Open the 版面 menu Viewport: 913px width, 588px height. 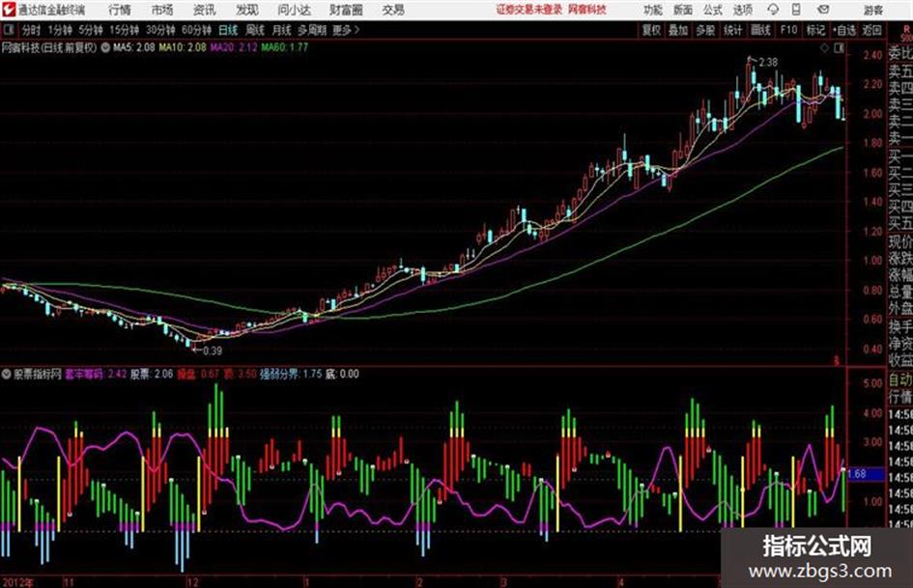[682, 10]
